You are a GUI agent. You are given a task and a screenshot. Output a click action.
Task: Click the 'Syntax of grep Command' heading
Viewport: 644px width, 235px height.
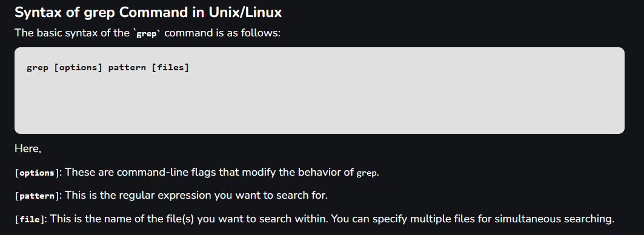148,12
